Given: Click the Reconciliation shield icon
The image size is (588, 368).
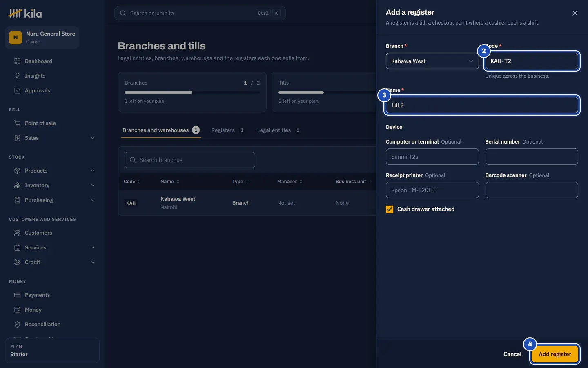Looking at the screenshot, I should point(17,325).
